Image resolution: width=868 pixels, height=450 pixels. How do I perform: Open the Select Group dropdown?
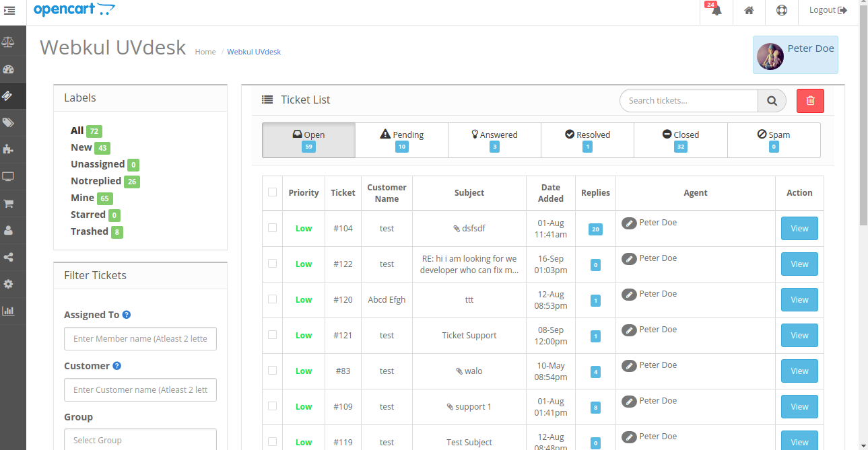tap(140, 439)
